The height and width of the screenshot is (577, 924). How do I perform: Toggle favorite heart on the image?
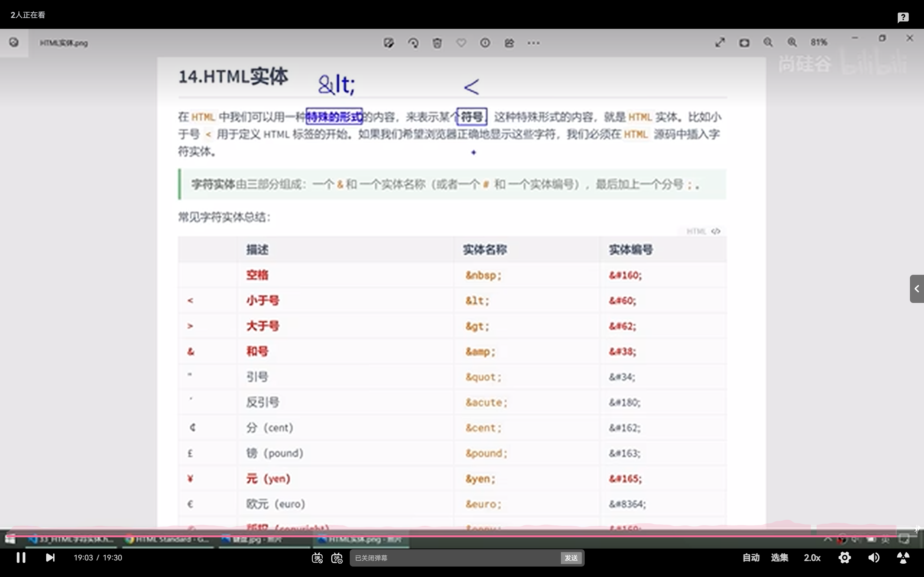point(461,43)
